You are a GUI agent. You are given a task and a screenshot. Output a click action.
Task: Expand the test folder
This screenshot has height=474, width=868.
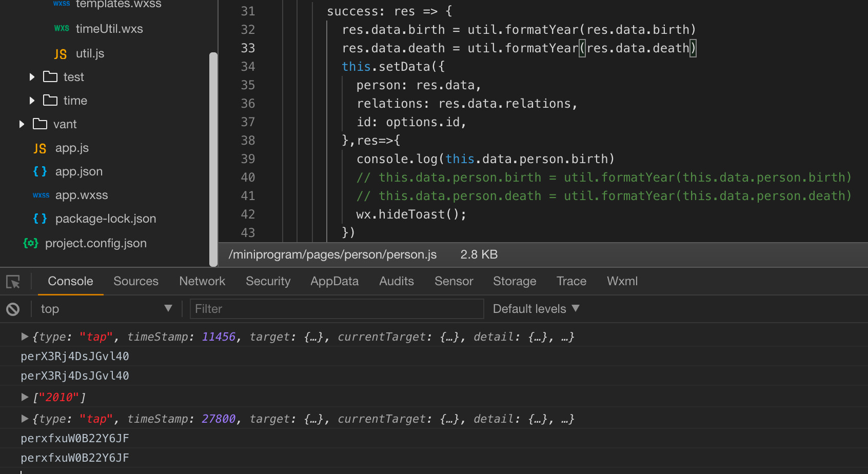pos(32,77)
